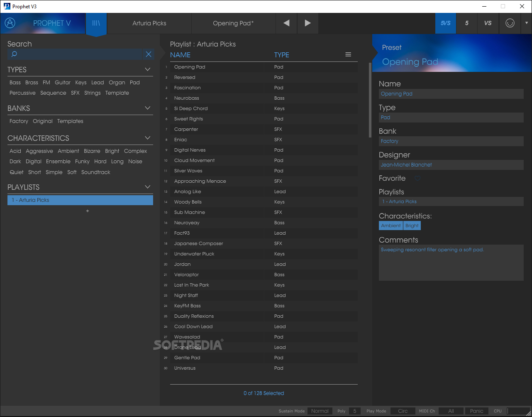Open the MIDI connector settings icon
The image size is (532, 417).
pos(510,23)
